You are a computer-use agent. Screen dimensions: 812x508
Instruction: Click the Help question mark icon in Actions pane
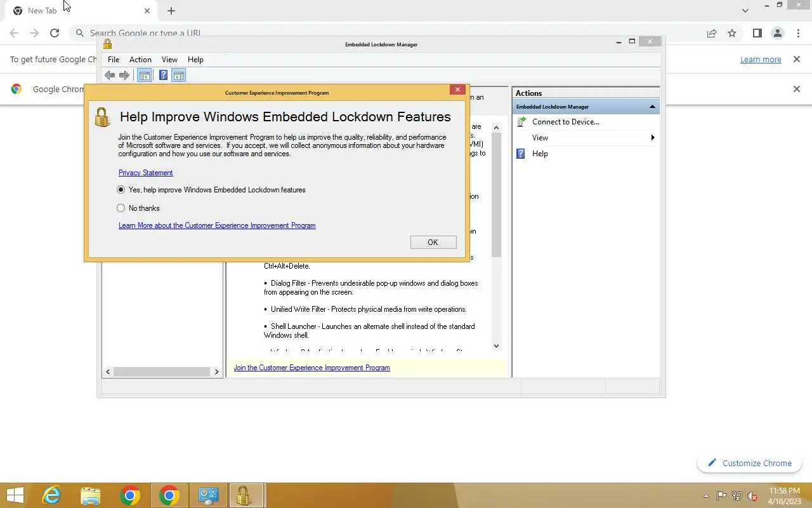coord(521,154)
